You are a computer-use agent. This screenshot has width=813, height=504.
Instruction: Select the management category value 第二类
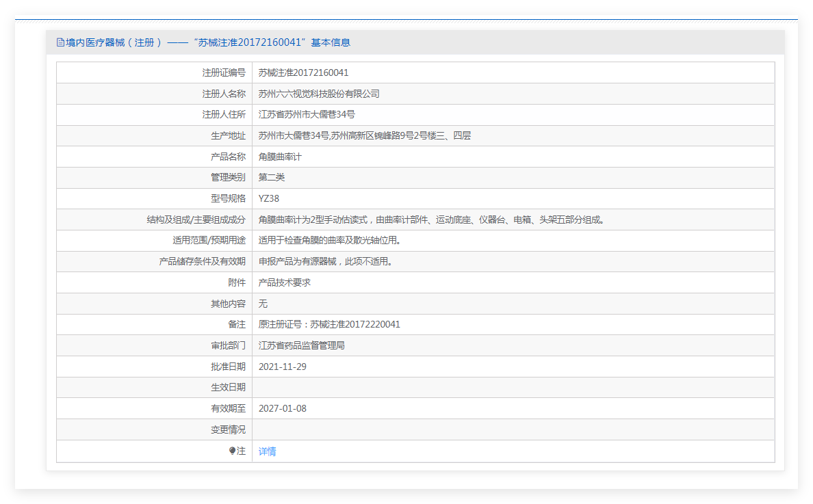point(272,178)
